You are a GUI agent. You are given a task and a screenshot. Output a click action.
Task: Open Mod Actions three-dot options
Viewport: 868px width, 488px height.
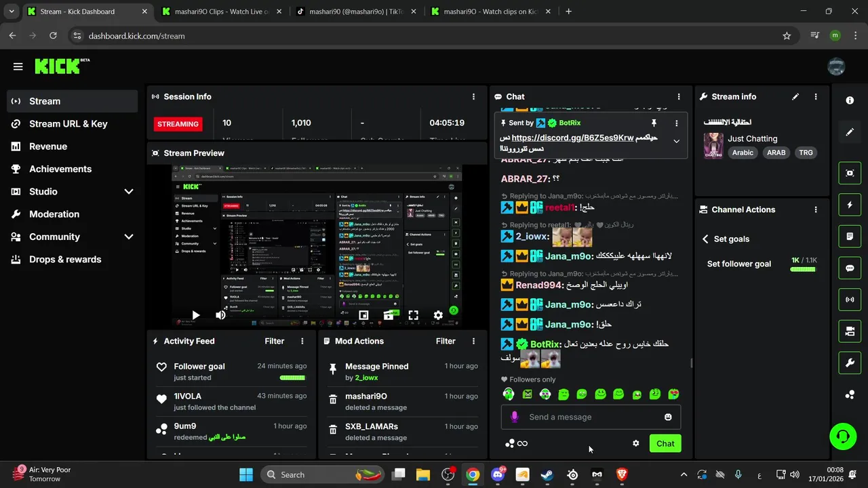[473, 341]
